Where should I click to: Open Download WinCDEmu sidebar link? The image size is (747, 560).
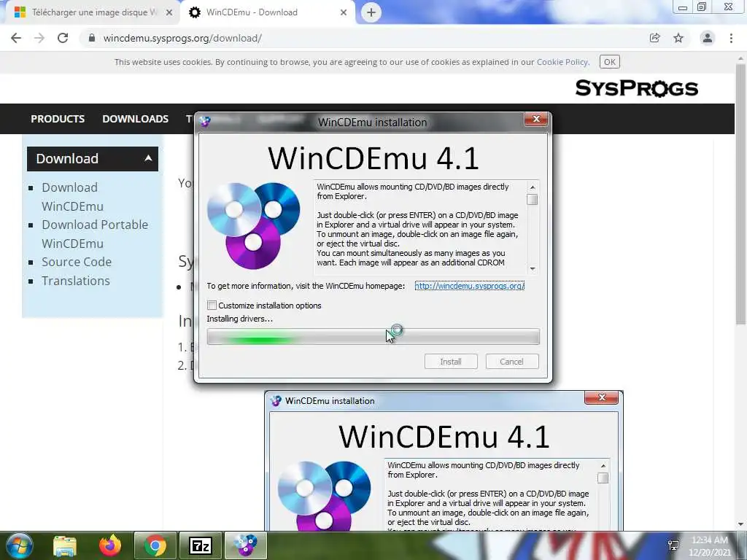72,197
